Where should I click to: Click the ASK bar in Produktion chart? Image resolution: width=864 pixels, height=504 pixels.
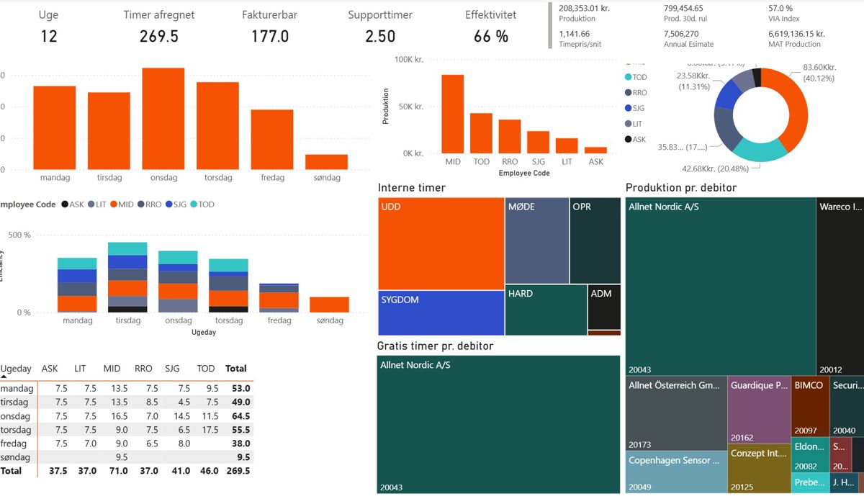click(595, 150)
